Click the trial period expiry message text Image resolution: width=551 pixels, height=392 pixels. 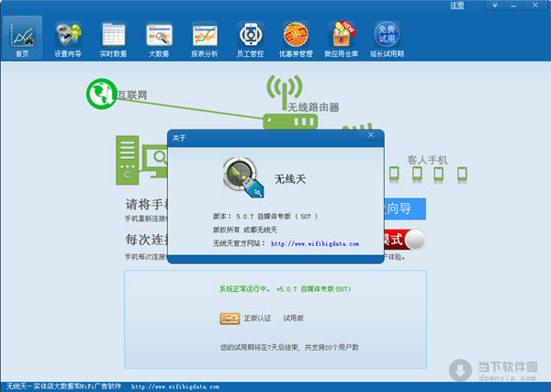coord(289,347)
